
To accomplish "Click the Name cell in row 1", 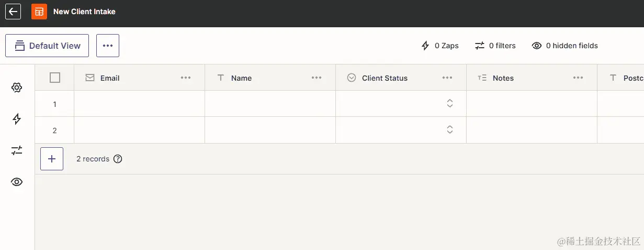I will tap(270, 104).
